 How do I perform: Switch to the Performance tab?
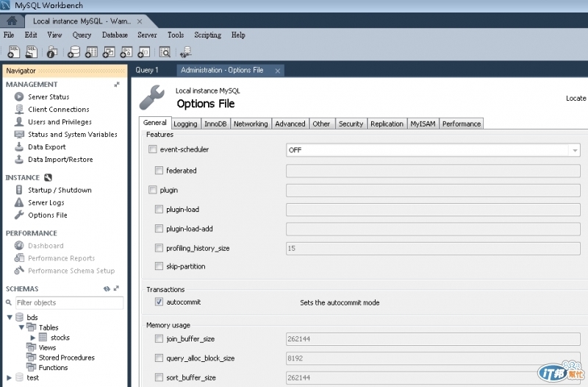(462, 124)
